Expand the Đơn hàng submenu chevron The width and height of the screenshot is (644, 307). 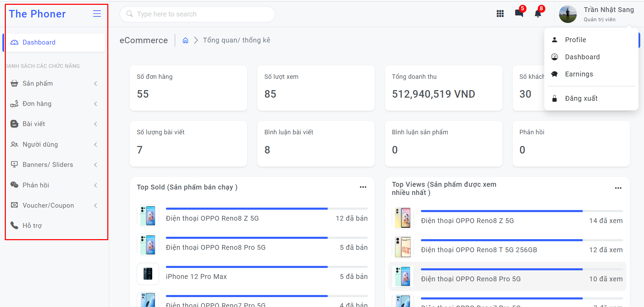click(96, 104)
